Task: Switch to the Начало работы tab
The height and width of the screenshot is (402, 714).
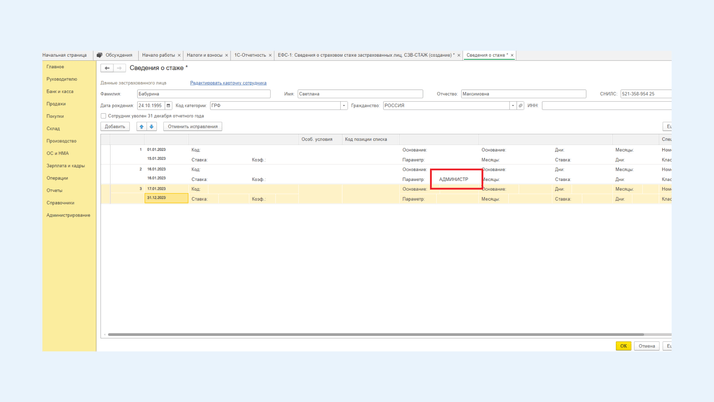Action: 158,55
